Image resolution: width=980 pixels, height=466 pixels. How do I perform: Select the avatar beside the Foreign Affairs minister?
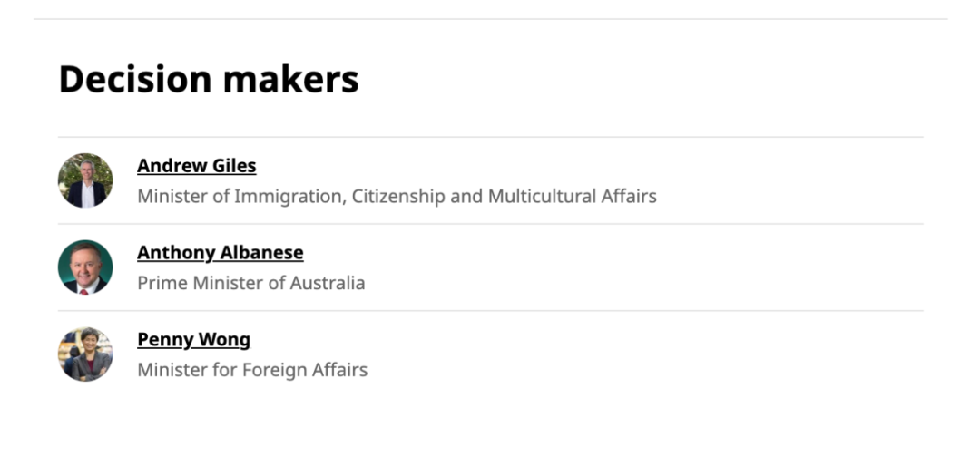85,354
